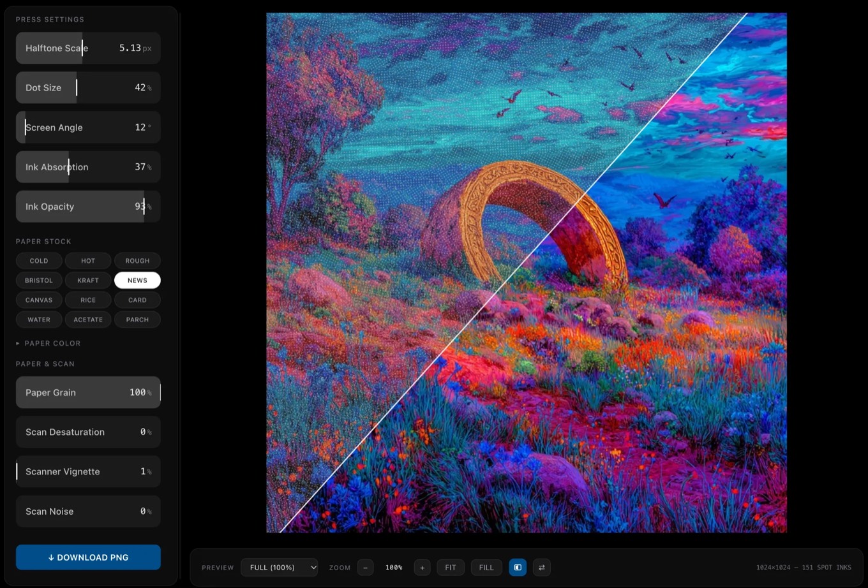This screenshot has height=588, width=868.
Task: Download the image as PNG
Action: [88, 557]
